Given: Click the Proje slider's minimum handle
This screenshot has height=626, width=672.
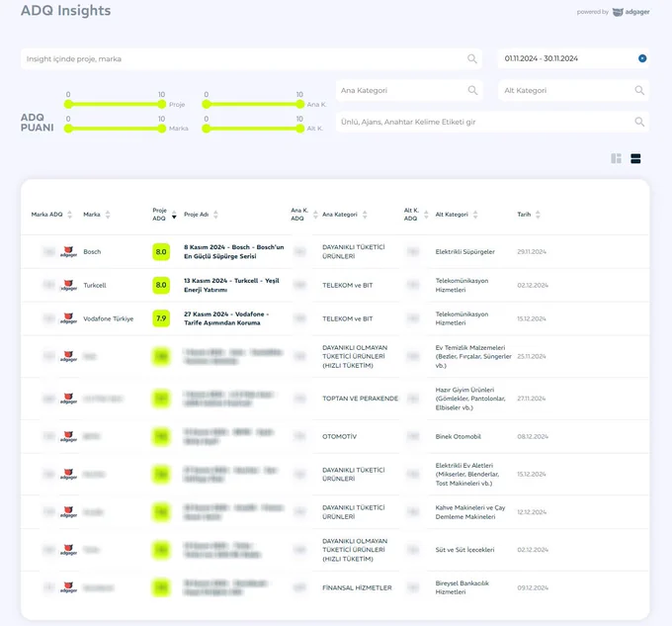Looking at the screenshot, I should 68,104.
